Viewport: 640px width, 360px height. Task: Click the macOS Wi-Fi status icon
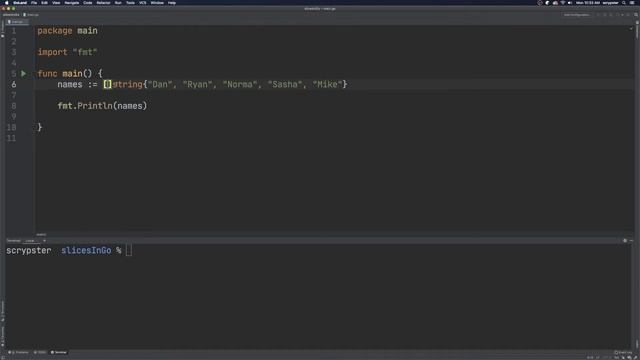(563, 3)
